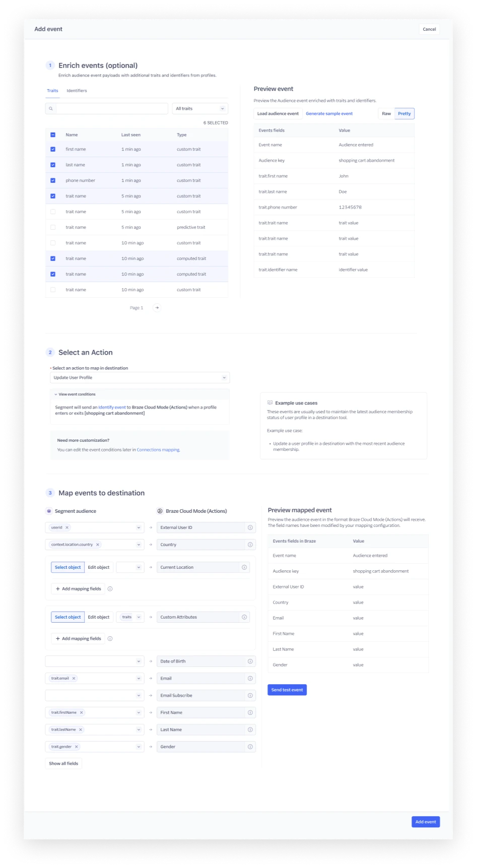Click Add mapping fields under Custom Attributes

click(78, 638)
